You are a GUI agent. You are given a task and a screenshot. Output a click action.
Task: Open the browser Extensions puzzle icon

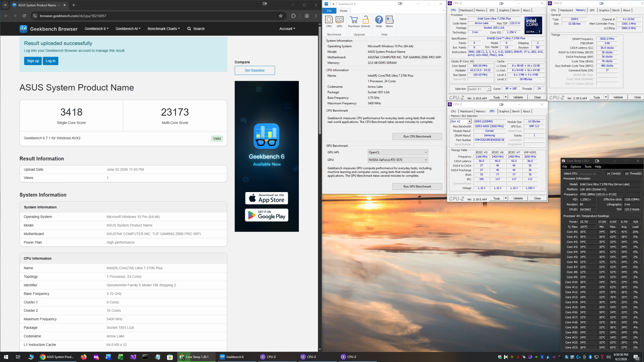293,16
